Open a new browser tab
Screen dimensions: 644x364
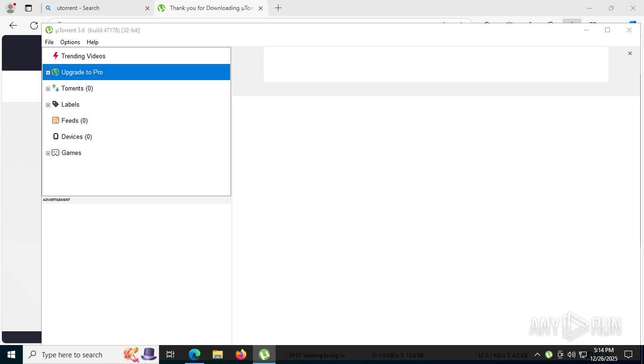[x=278, y=8]
